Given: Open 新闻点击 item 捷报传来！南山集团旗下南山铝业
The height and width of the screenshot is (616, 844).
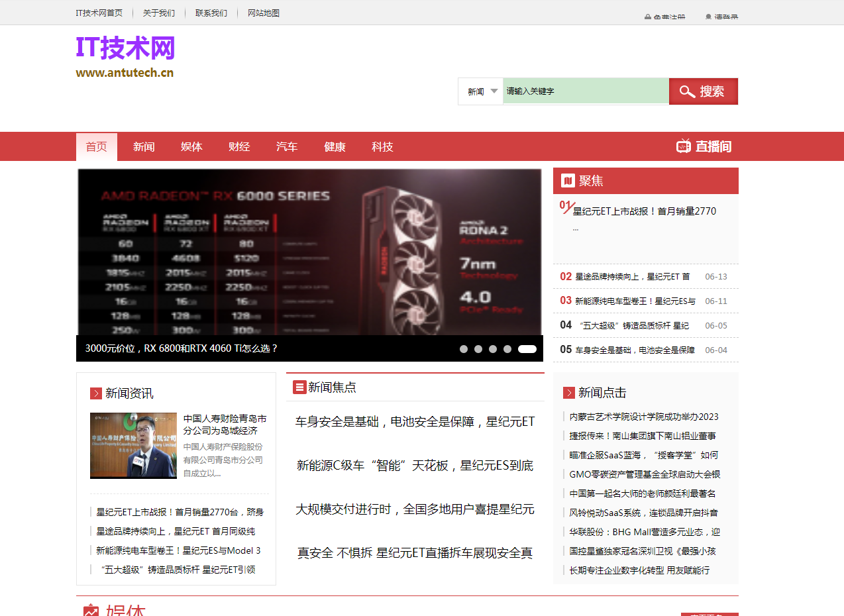Looking at the screenshot, I should tap(643, 436).
